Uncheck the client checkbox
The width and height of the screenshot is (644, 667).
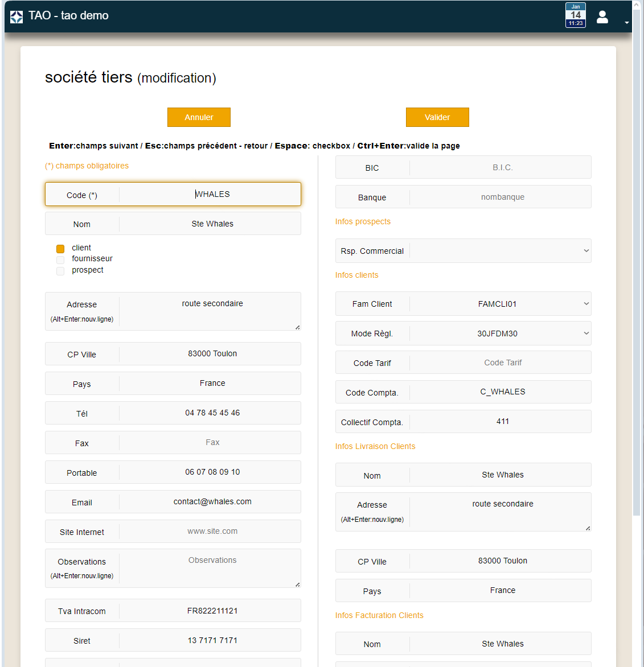click(x=60, y=249)
